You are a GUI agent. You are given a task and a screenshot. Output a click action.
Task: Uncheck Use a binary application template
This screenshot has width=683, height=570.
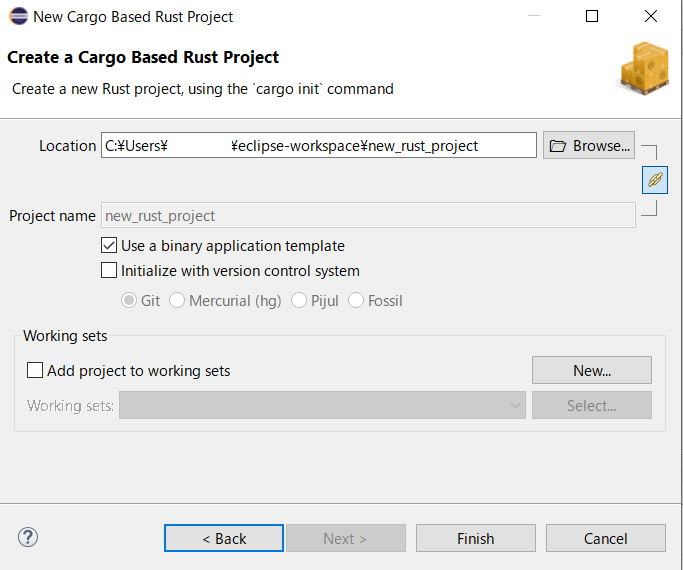coord(109,246)
